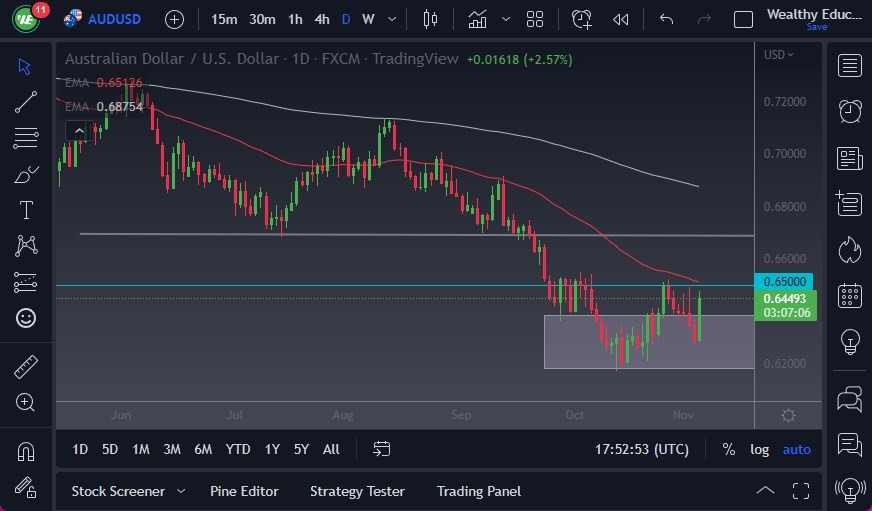Screen dimensions: 872x511
Task: Open the Stock Screener dropdown arrow
Action: click(x=181, y=491)
